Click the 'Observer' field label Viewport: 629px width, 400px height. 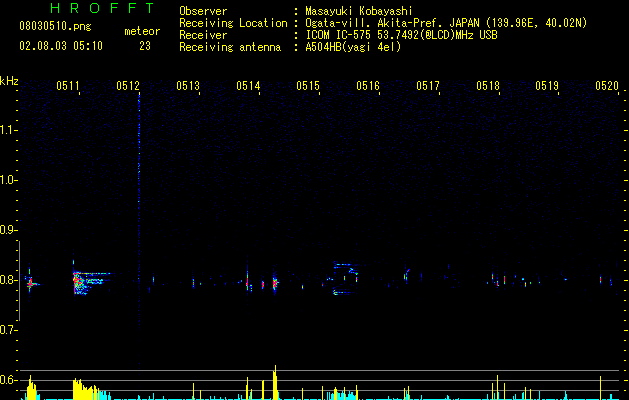203,11
